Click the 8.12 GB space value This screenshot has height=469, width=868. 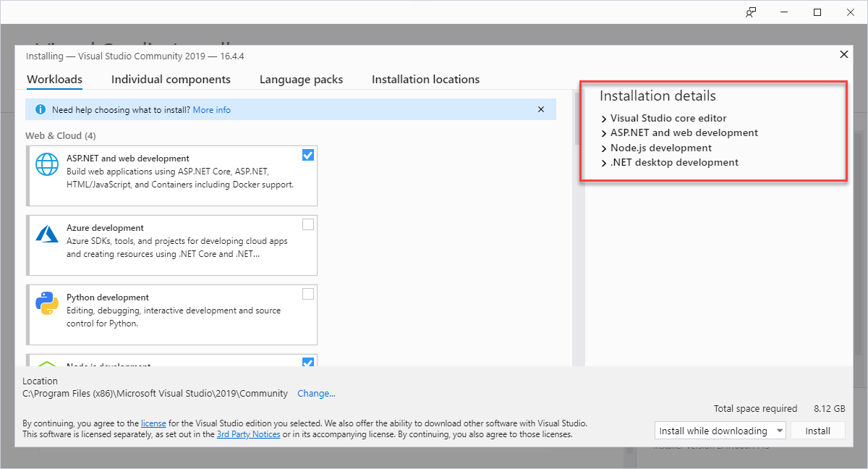(829, 409)
